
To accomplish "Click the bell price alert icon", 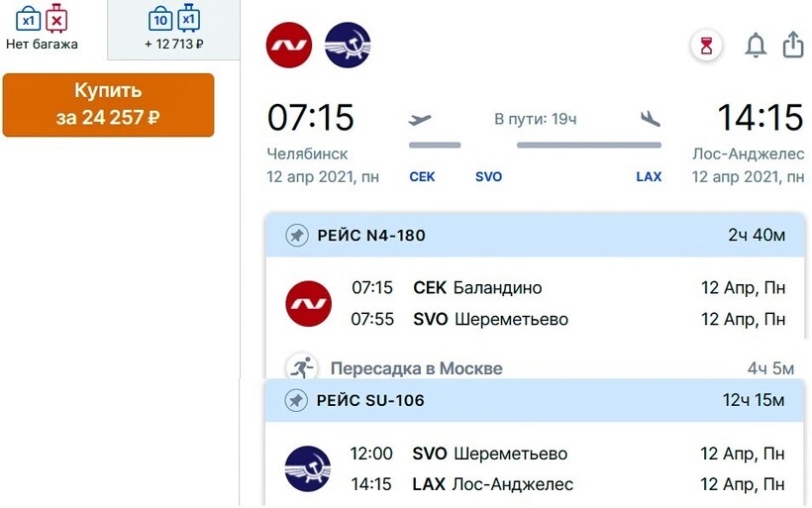I will pyautogui.click(x=756, y=46).
